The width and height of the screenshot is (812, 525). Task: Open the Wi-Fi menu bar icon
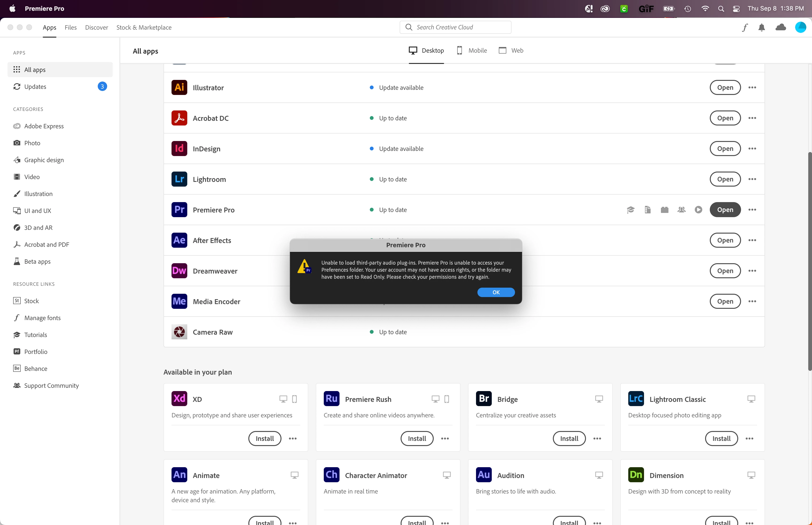click(x=705, y=9)
